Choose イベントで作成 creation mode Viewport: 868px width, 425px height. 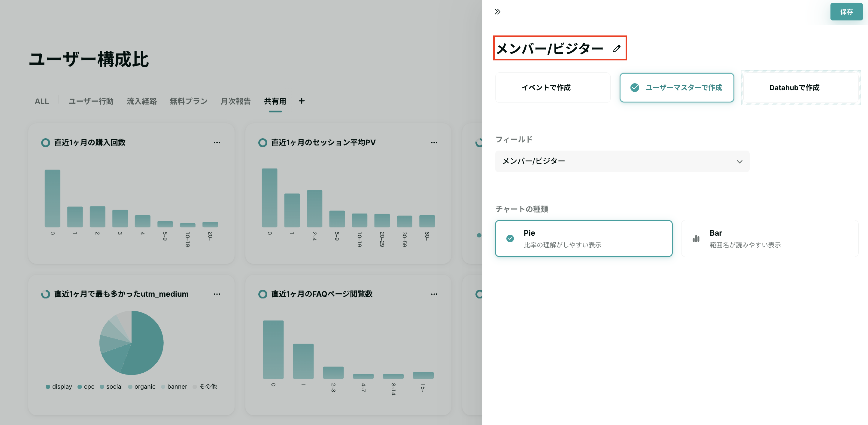553,88
